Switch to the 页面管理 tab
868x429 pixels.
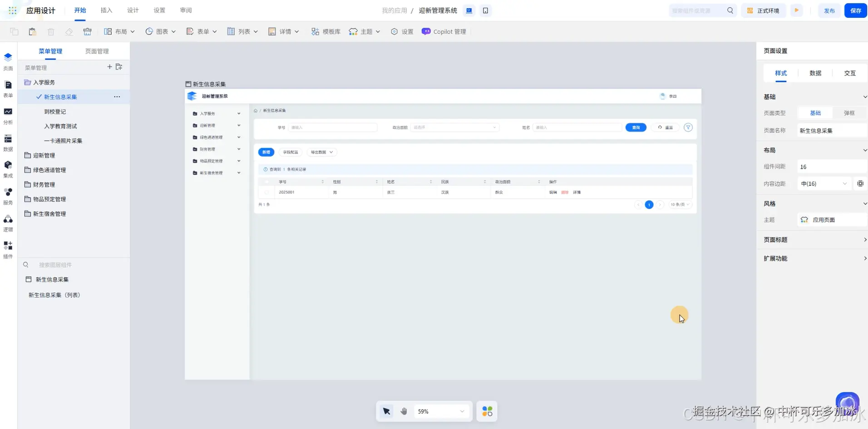pyautogui.click(x=97, y=51)
